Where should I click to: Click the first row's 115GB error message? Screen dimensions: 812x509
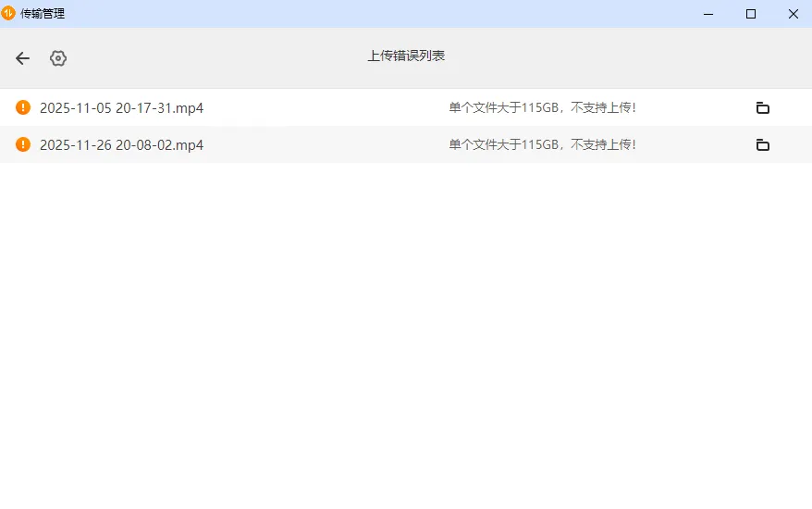(542, 108)
